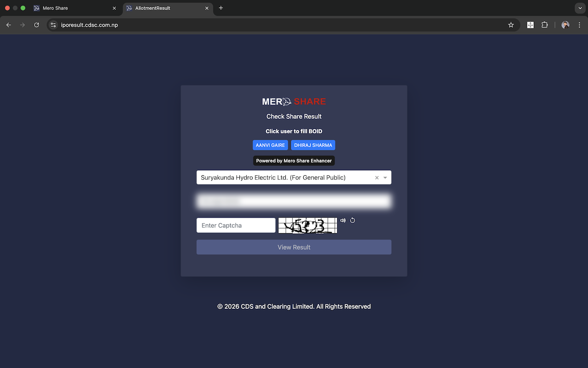
Task: Close the browser window with the red button
Action: [7, 8]
